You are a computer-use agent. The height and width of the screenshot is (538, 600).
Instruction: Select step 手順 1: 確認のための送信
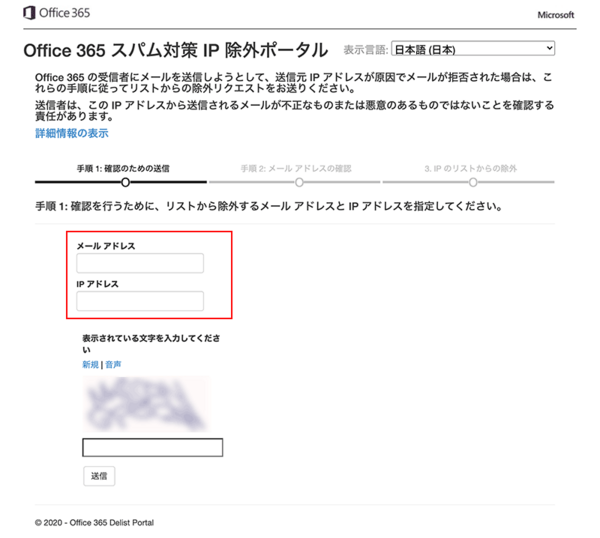coord(123,168)
